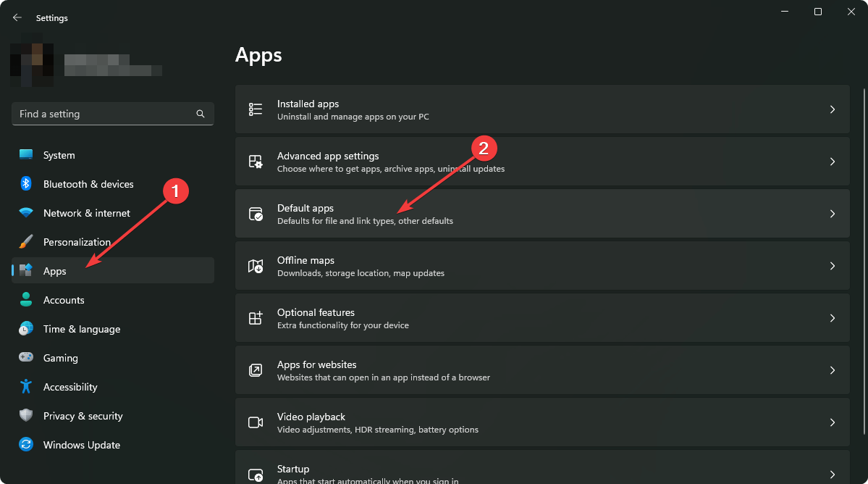Image resolution: width=868 pixels, height=484 pixels.
Task: Click the Gaming controller icon
Action: click(x=26, y=357)
